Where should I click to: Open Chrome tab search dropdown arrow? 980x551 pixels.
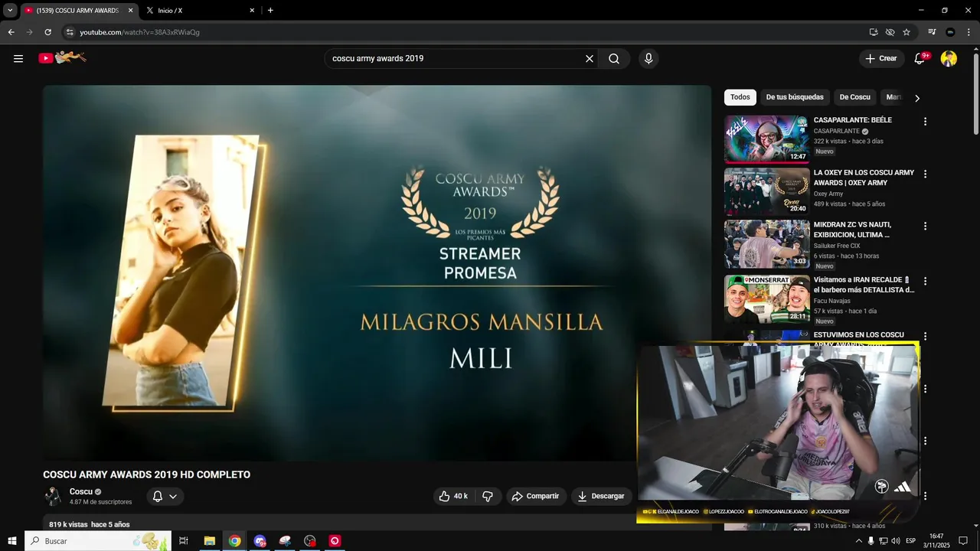(10, 10)
